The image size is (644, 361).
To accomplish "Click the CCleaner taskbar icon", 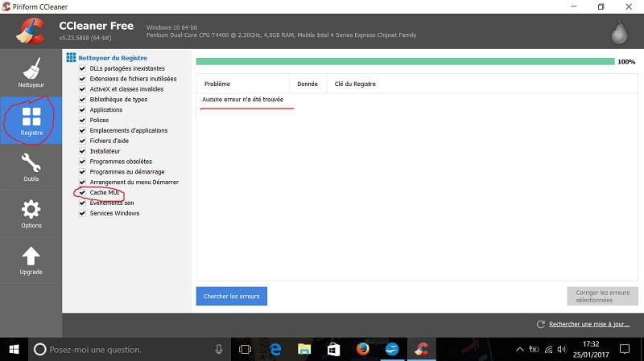I will (422, 350).
